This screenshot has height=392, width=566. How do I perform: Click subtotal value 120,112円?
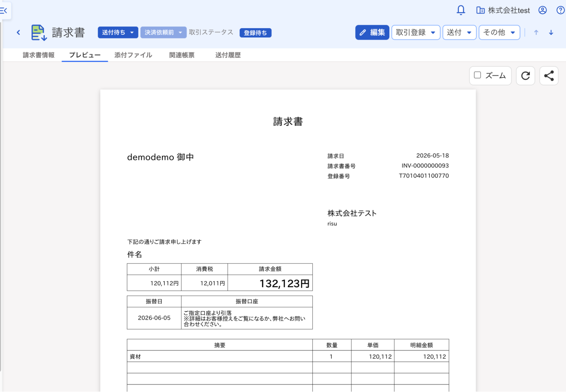[165, 283]
